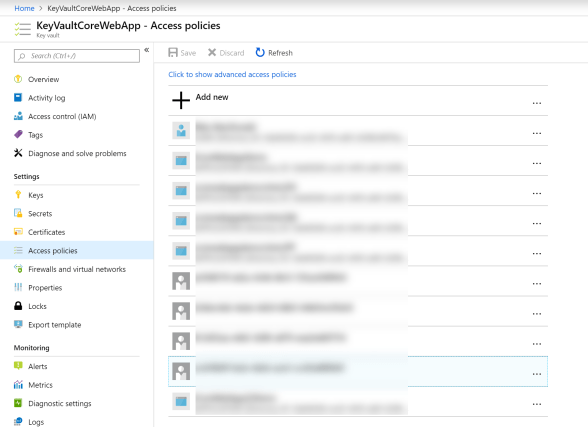
Task: Click the Metrics chart icon
Action: pos(18,385)
